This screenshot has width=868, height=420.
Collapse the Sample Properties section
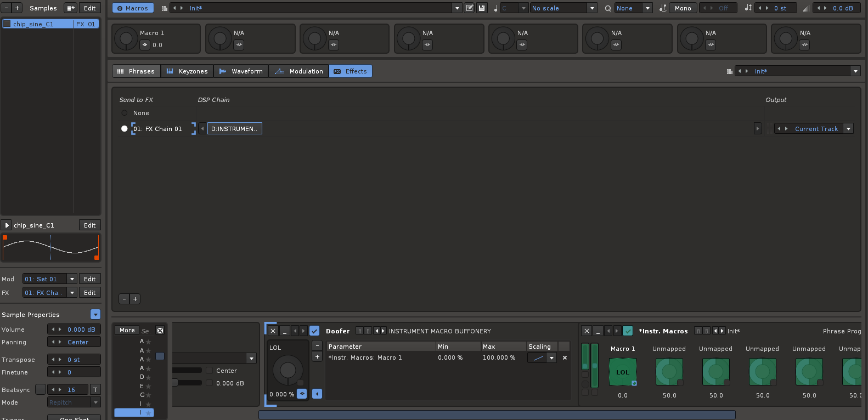[x=95, y=314]
